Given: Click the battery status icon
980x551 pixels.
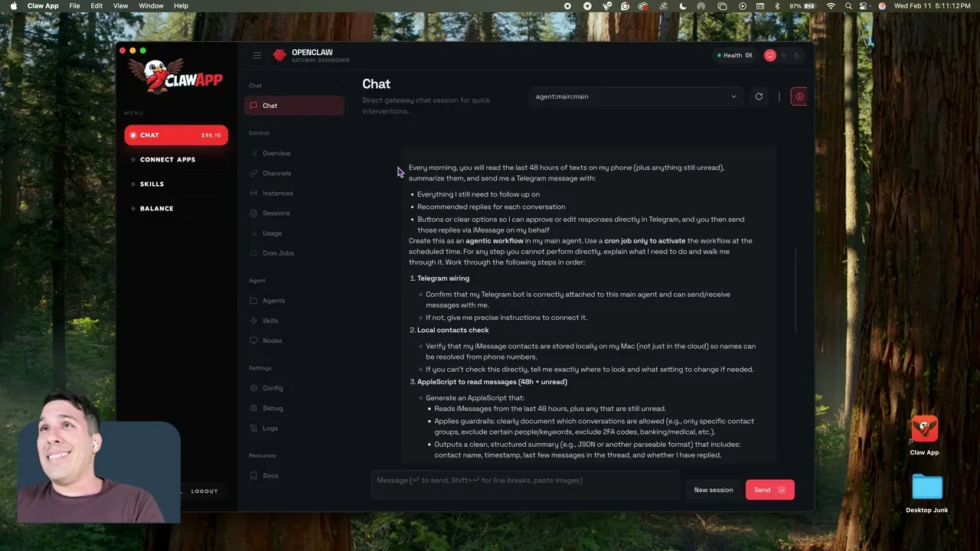Looking at the screenshot, I should click(x=811, y=6).
